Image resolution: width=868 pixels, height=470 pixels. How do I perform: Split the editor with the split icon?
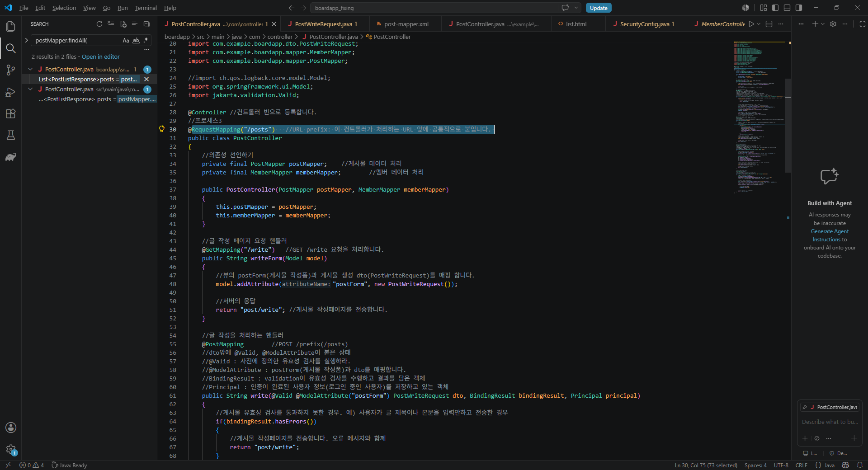point(769,24)
